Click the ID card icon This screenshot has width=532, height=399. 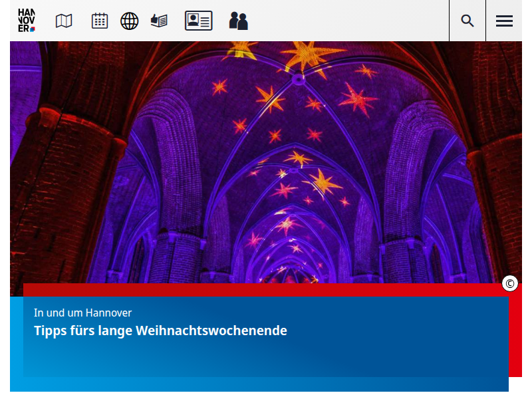[x=198, y=21]
